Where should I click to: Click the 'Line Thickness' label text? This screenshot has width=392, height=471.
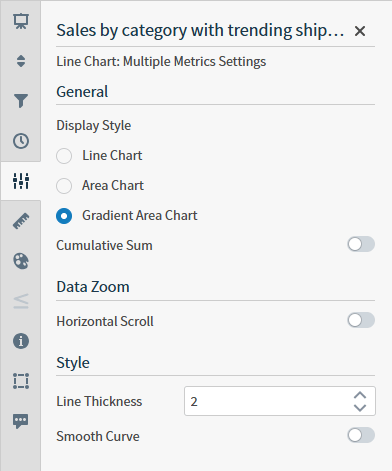click(99, 401)
